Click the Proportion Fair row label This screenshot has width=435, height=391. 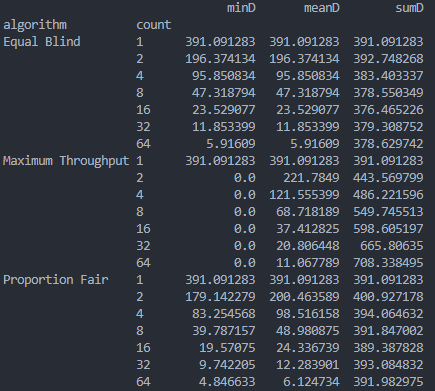56,280
